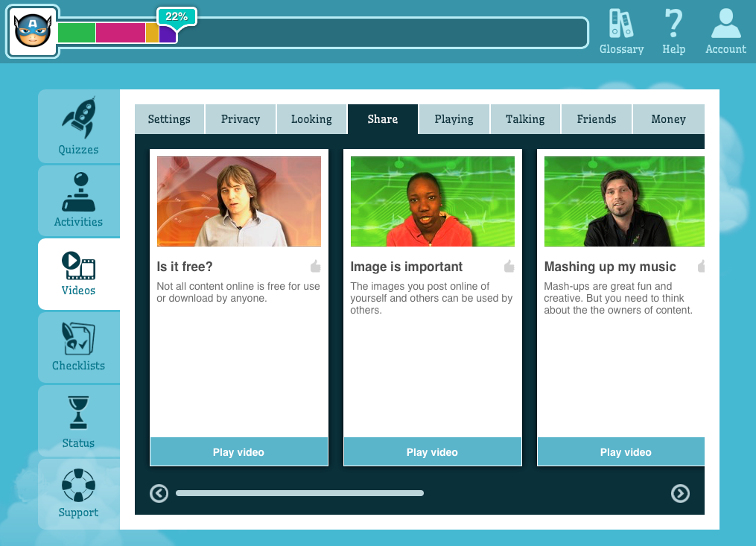
Task: Click the 'The images you post online' description
Action: (431, 298)
